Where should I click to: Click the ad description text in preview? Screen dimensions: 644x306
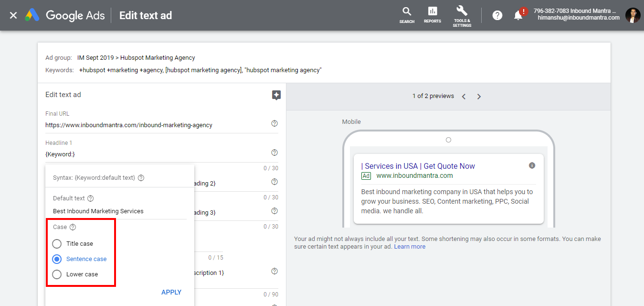point(447,201)
